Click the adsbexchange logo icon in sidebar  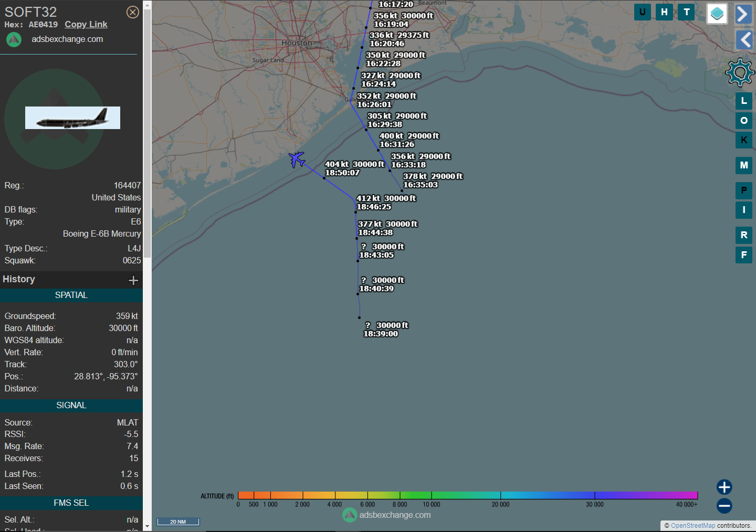click(x=14, y=39)
